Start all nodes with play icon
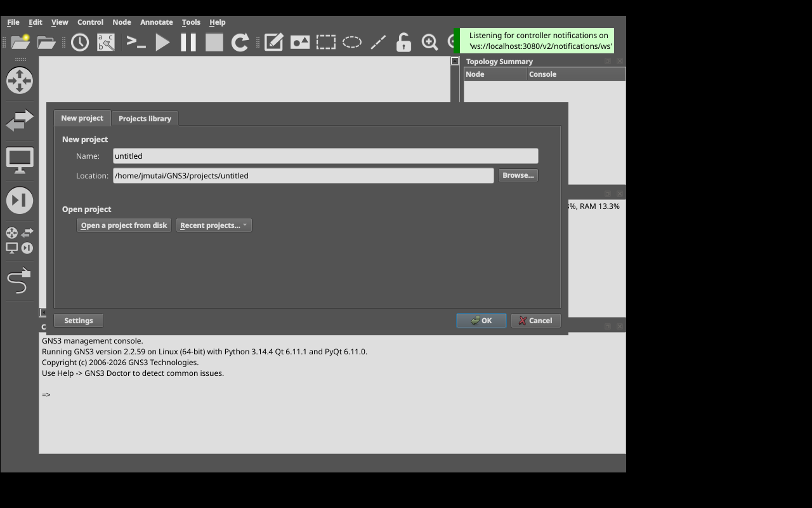Viewport: 812px width, 508px height. pyautogui.click(x=163, y=43)
